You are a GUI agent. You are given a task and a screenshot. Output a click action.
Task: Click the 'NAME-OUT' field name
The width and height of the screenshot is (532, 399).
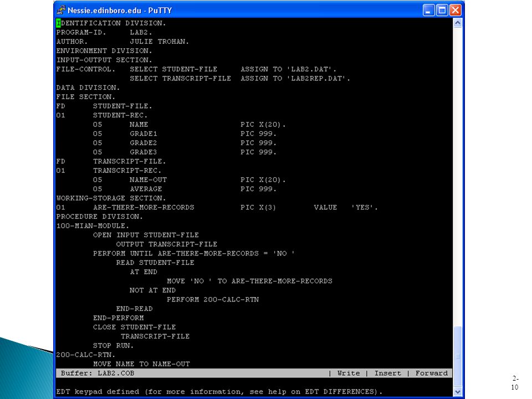point(148,180)
